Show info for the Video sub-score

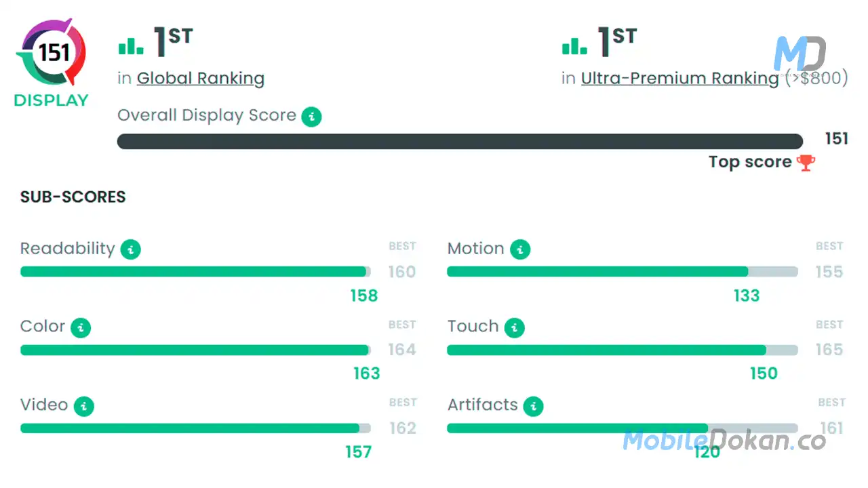84,407
